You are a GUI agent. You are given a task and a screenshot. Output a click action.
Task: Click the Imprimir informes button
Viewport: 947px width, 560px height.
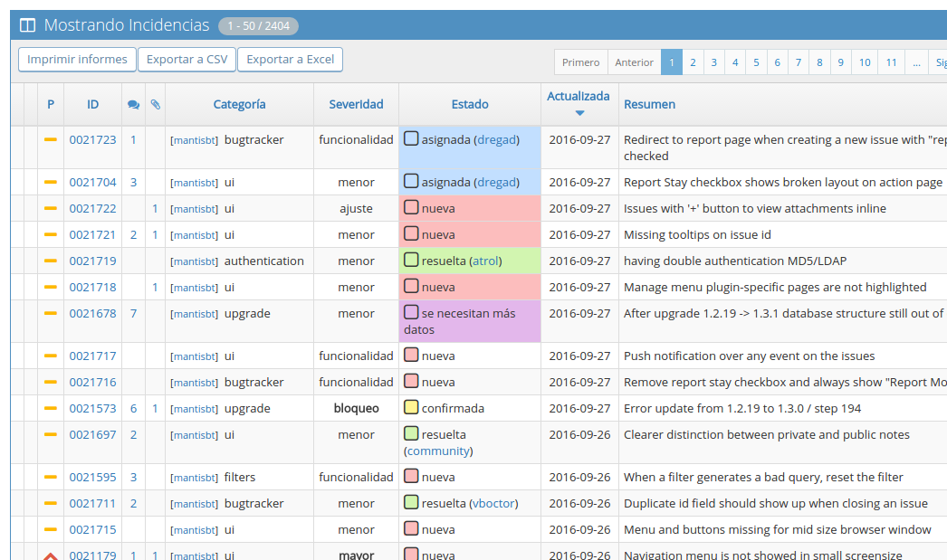77,60
